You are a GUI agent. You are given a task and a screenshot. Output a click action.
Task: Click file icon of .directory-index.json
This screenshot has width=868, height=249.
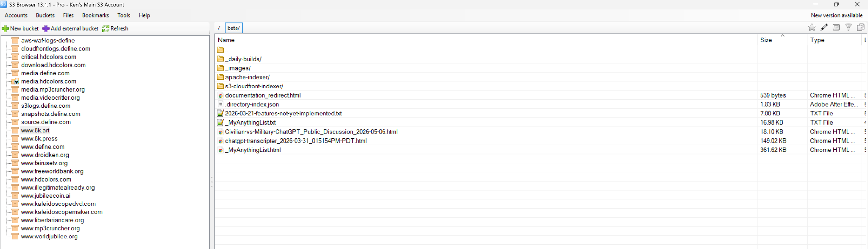(x=220, y=104)
